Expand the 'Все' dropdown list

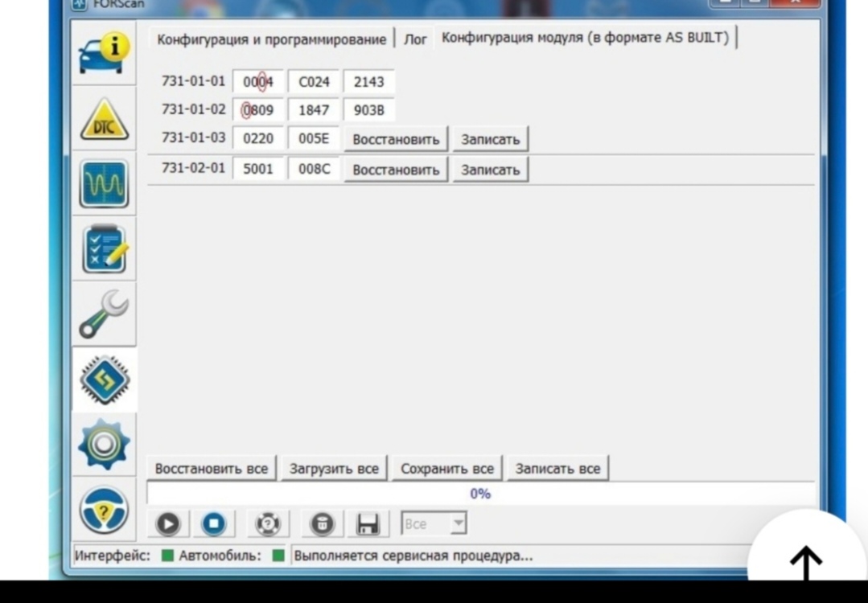point(458,524)
